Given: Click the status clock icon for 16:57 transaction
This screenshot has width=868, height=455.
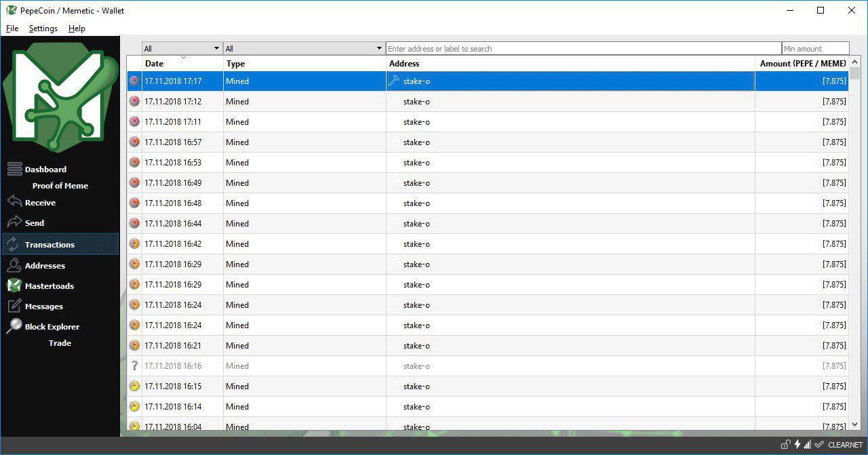Looking at the screenshot, I should point(134,142).
